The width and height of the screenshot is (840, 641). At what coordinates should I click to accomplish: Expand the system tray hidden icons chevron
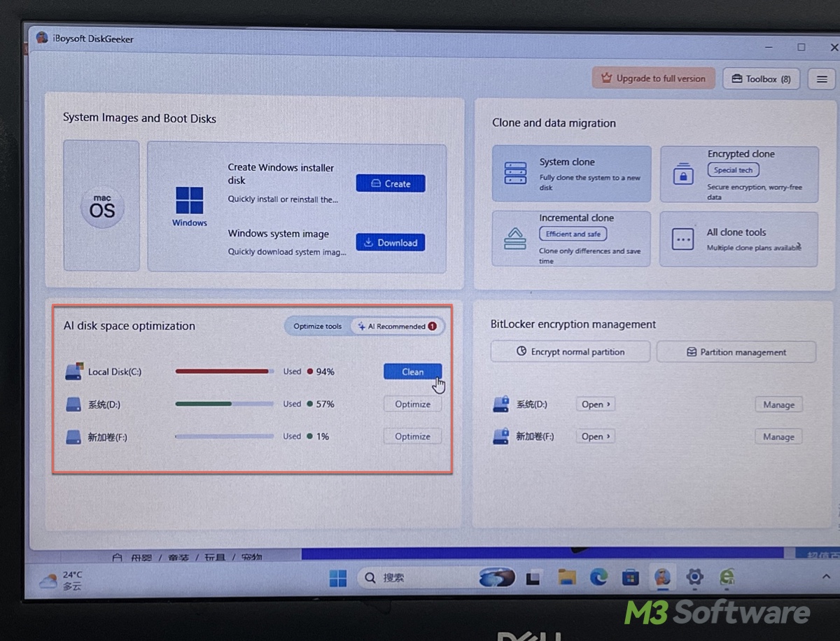click(x=825, y=576)
